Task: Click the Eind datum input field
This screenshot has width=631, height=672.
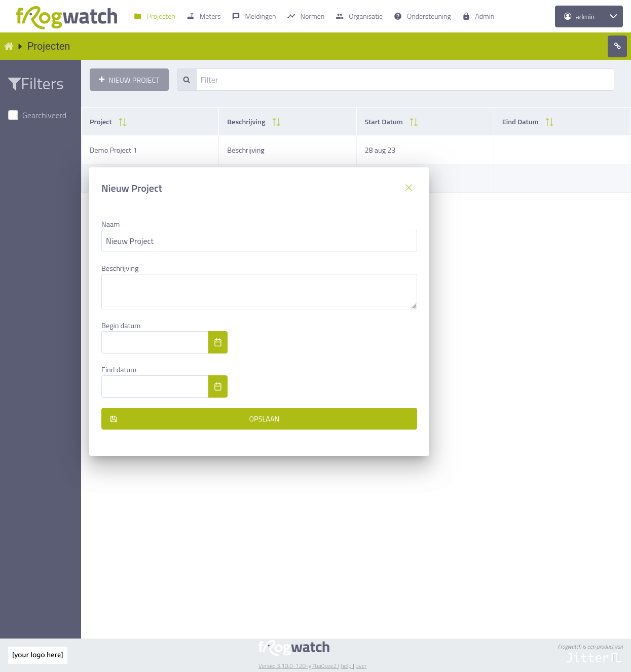Action: 155,386
